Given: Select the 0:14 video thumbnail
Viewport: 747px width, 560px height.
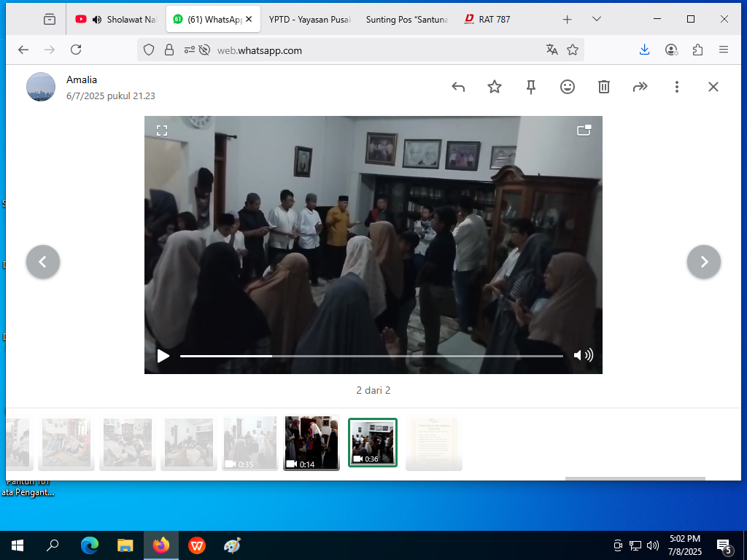Looking at the screenshot, I should (x=311, y=443).
